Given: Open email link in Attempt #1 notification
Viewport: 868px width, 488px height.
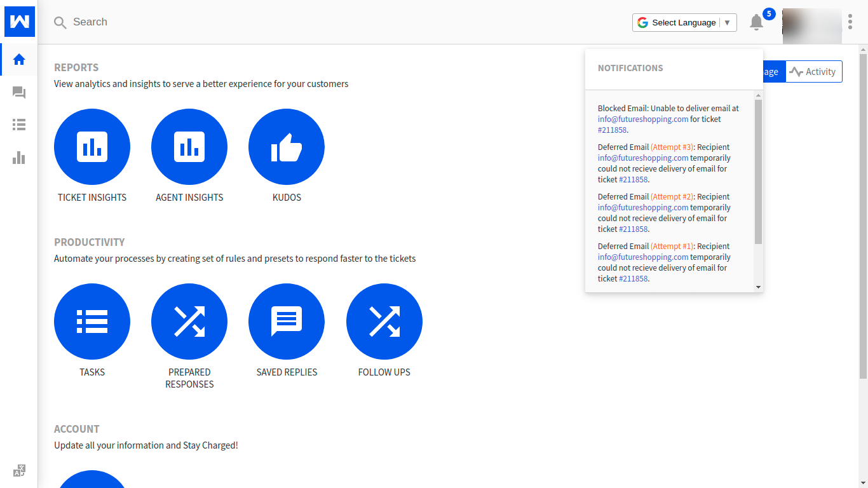Looking at the screenshot, I should point(643,257).
